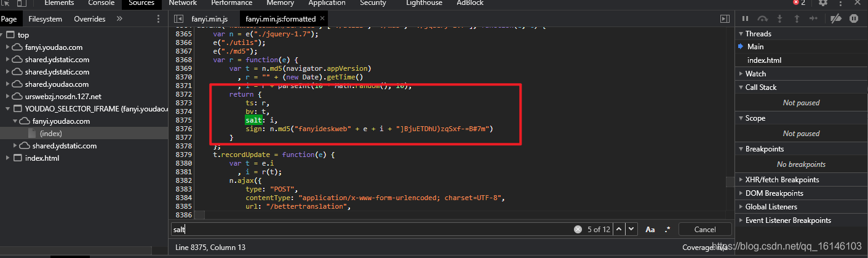Click the highlighted salt match in code

click(253, 120)
